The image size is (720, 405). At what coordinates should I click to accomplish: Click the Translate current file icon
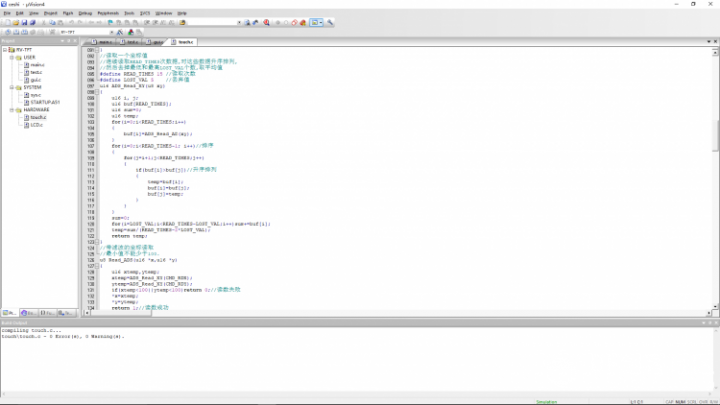click(8, 32)
